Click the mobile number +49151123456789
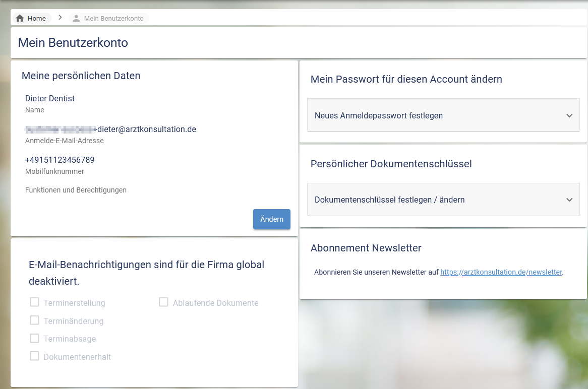The width and height of the screenshot is (588, 389). tap(60, 160)
